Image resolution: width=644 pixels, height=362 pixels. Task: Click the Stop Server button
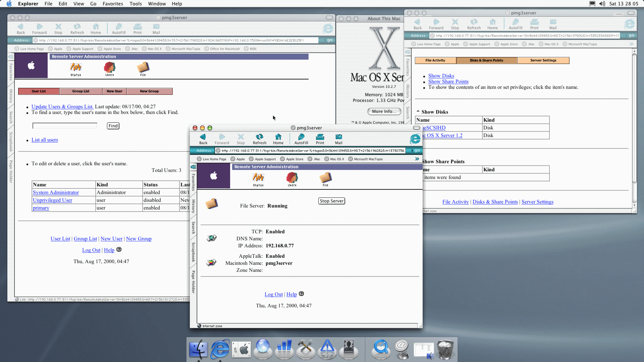[x=331, y=201]
